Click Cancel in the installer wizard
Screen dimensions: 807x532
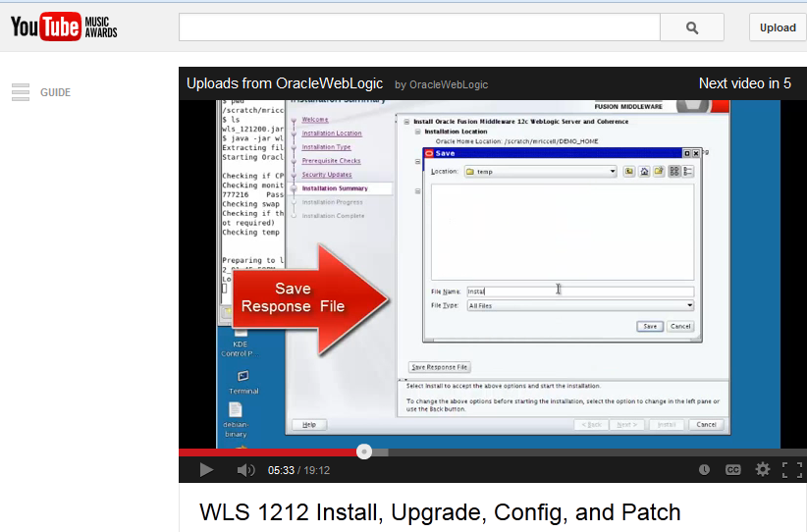706,424
